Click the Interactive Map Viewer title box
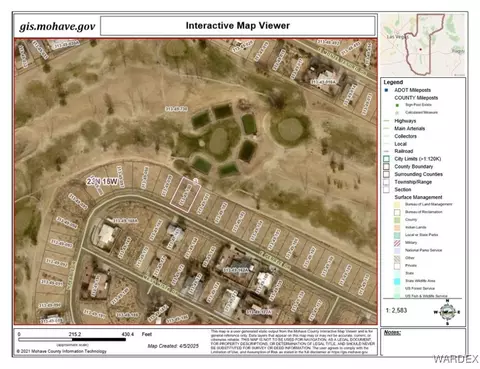480x369 pixels. point(238,26)
